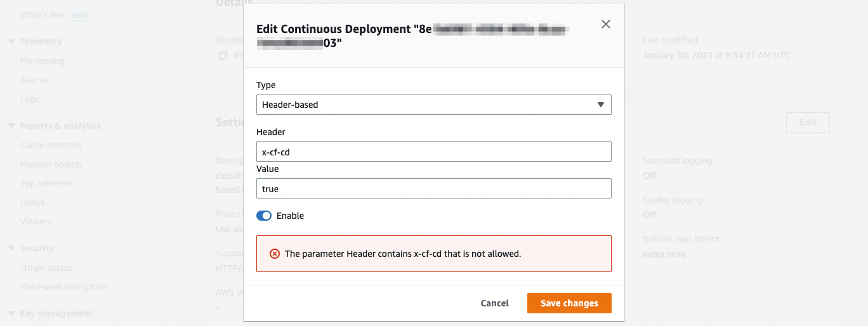This screenshot has width=868, height=326.
Task: Click the Save changes button
Action: point(569,303)
